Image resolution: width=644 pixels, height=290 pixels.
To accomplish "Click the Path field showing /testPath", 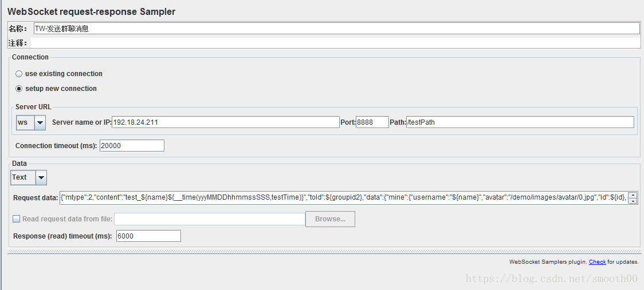I will [x=520, y=122].
